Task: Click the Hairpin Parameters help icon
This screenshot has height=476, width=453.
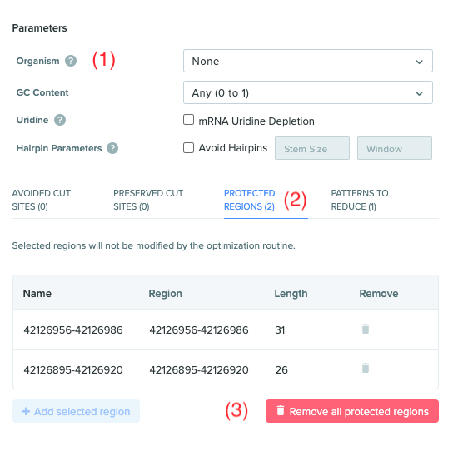Action: [x=112, y=148]
